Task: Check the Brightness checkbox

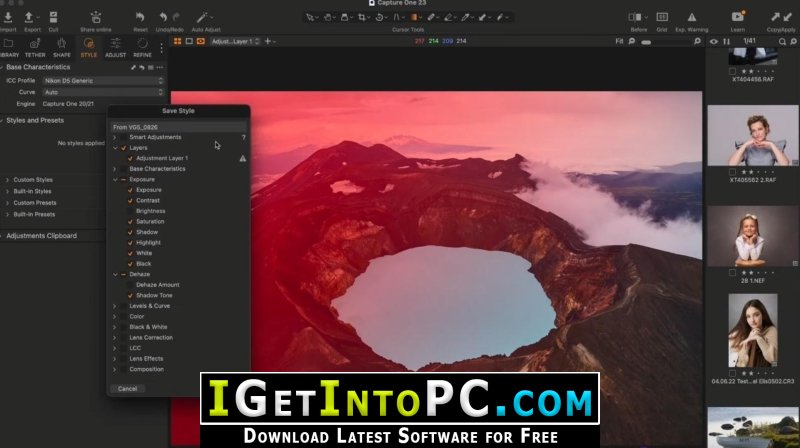Action: point(130,211)
